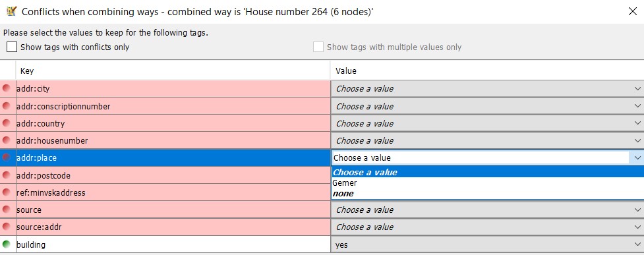Click red conflict dot beside addr:conscriptionnumber
This screenshot has width=644, height=255.
(x=6, y=106)
